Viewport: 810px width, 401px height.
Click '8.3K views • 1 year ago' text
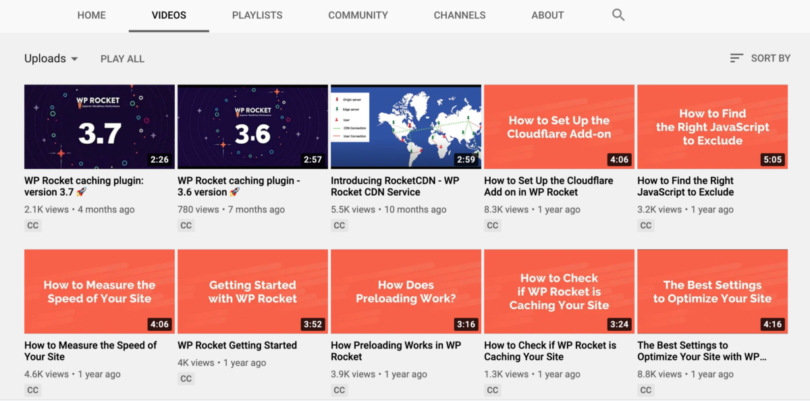(532, 210)
